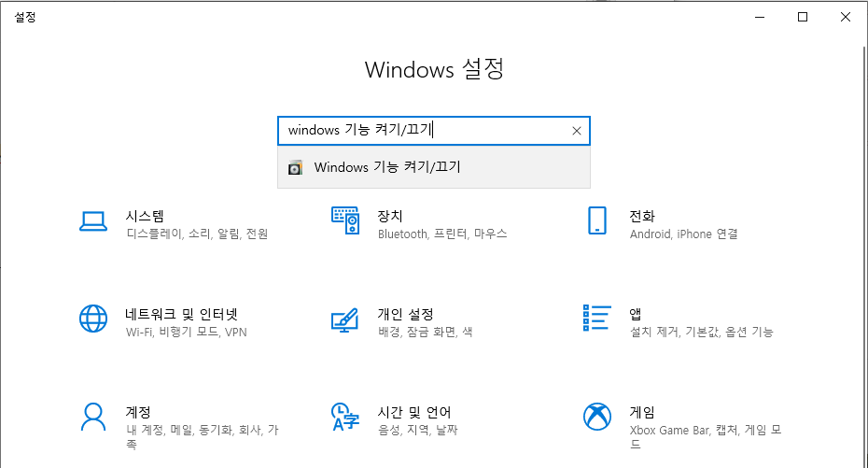Maximize the 설정 window
Viewport: 868px width, 468px height.
(x=802, y=17)
